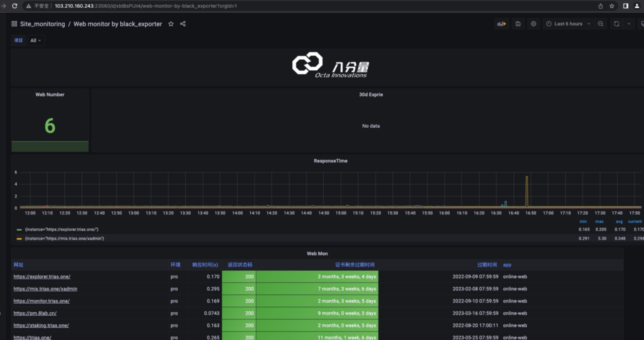Image resolution: width=644 pixels, height=340 pixels.
Task: Click the share dashboard icon
Action: [183, 24]
